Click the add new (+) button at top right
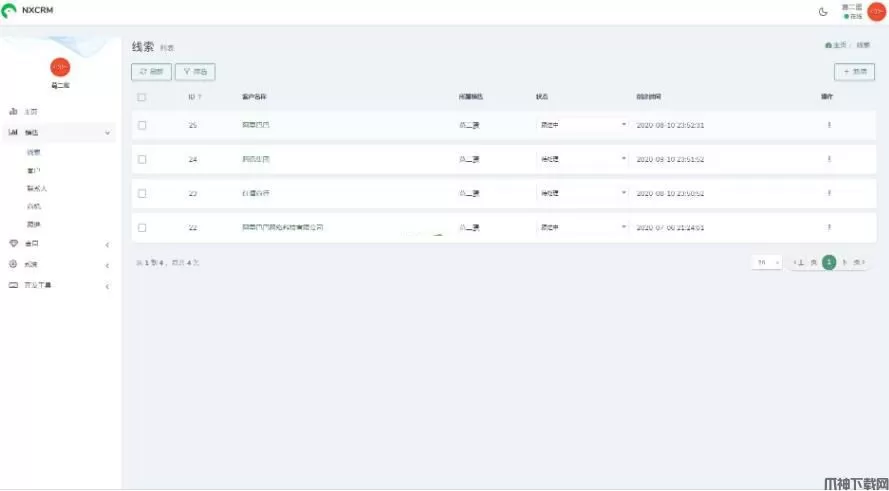Screen dimensions: 889x491 tap(854, 72)
